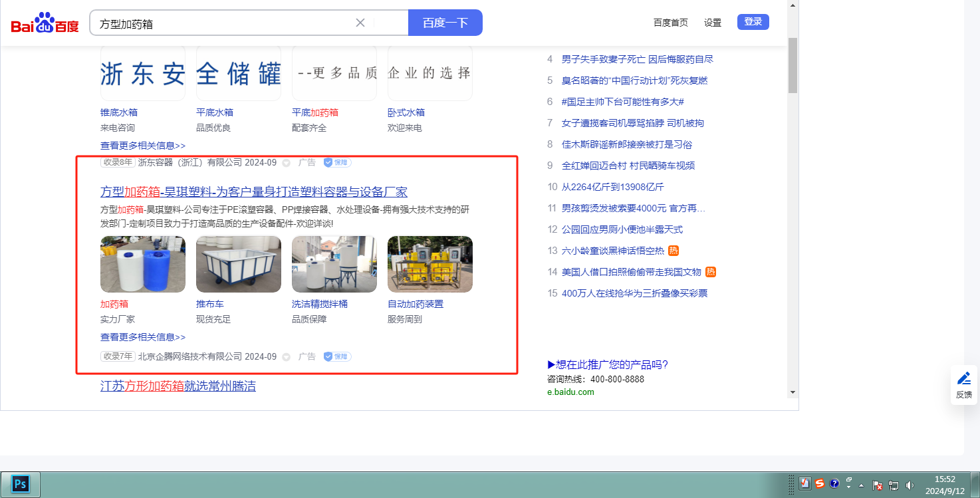Viewport: 980px width, 498px height.
Task: Open the 江苏方形加药箱就选常州腾洁 result
Action: coord(178,386)
